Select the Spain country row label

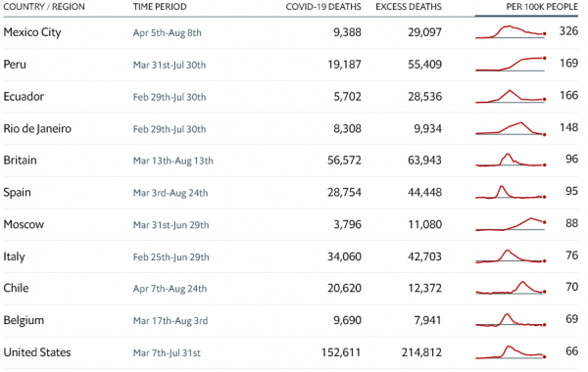click(x=18, y=193)
